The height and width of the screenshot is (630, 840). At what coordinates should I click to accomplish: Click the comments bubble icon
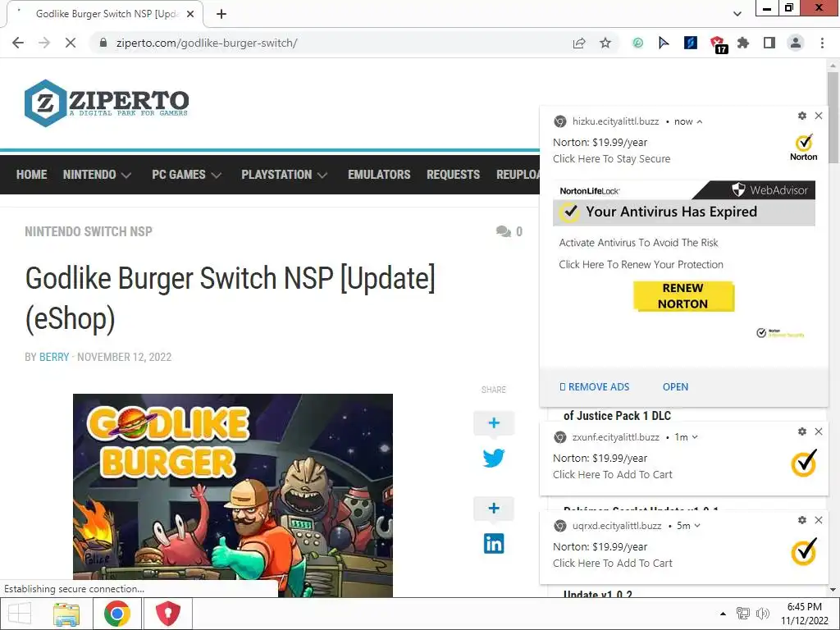tap(504, 231)
